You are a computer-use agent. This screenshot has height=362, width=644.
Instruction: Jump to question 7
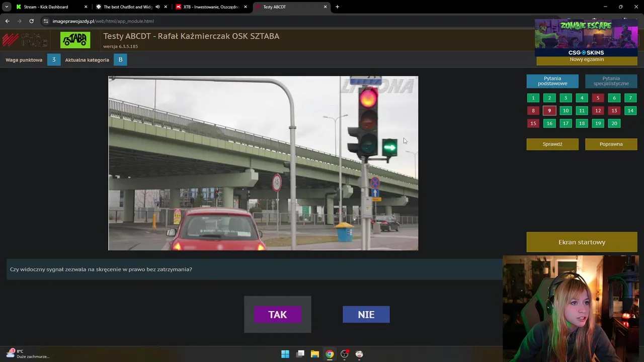pos(630,98)
